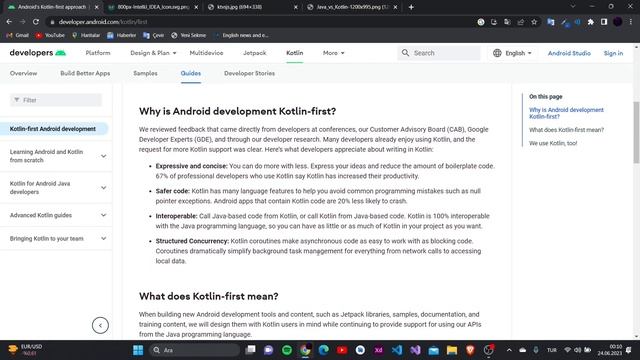Viewport: 640px width, 360px height.
Task: Open the Chrome profile avatar
Action: [x=618, y=22]
